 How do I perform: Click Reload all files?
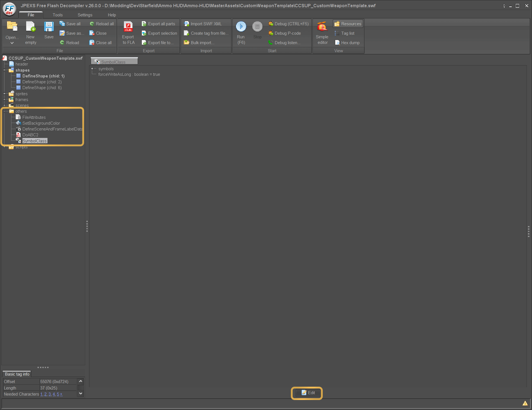point(102,24)
